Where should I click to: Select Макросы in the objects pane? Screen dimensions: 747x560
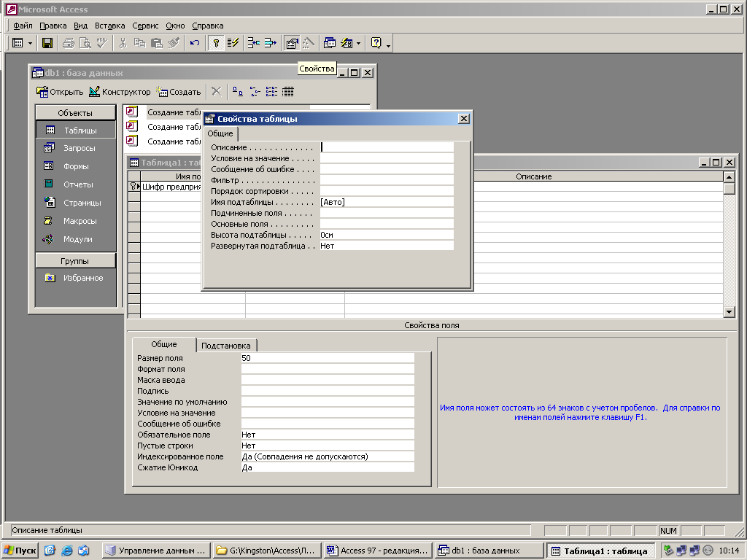click(x=76, y=221)
